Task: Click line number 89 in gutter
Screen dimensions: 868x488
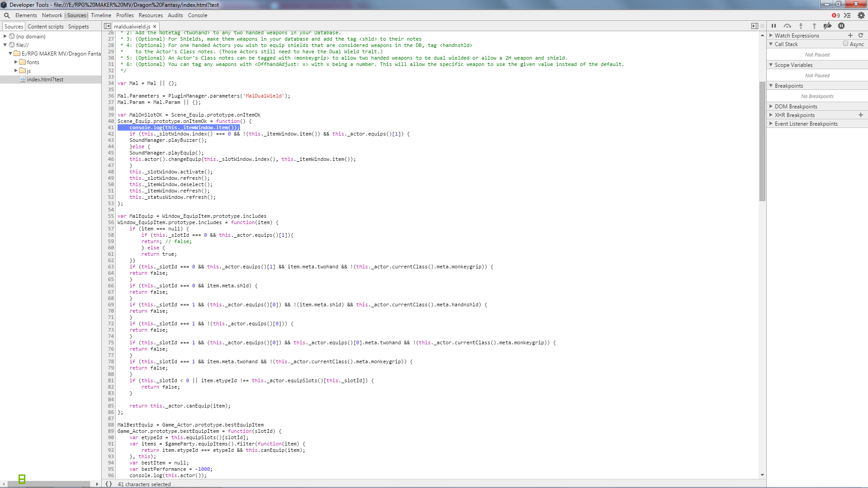Action: tap(111, 431)
